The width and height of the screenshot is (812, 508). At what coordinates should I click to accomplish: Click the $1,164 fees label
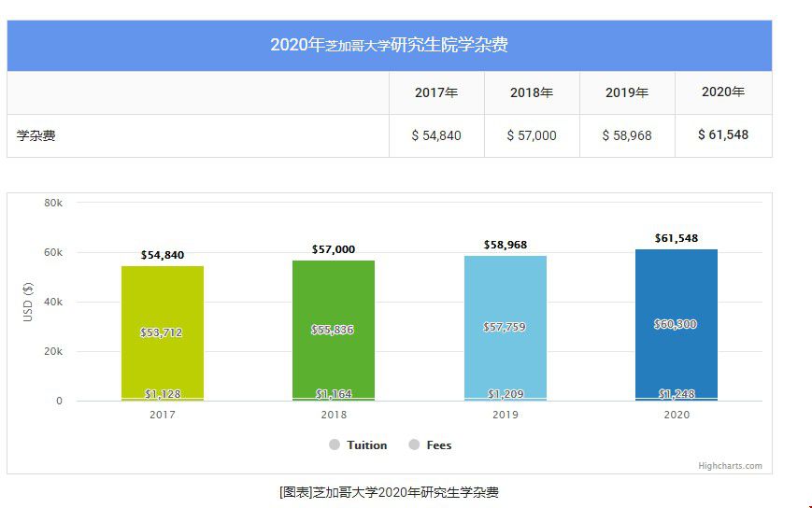(x=334, y=394)
